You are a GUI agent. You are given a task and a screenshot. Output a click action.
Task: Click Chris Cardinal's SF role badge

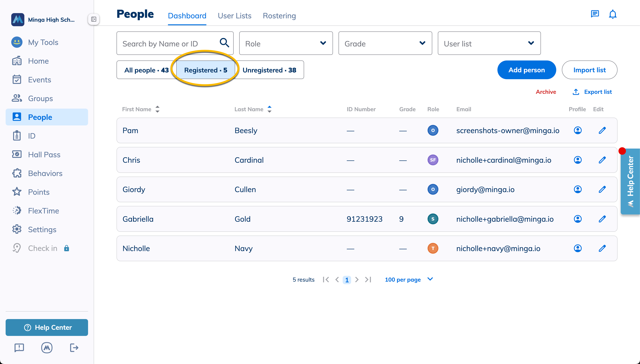tap(433, 160)
